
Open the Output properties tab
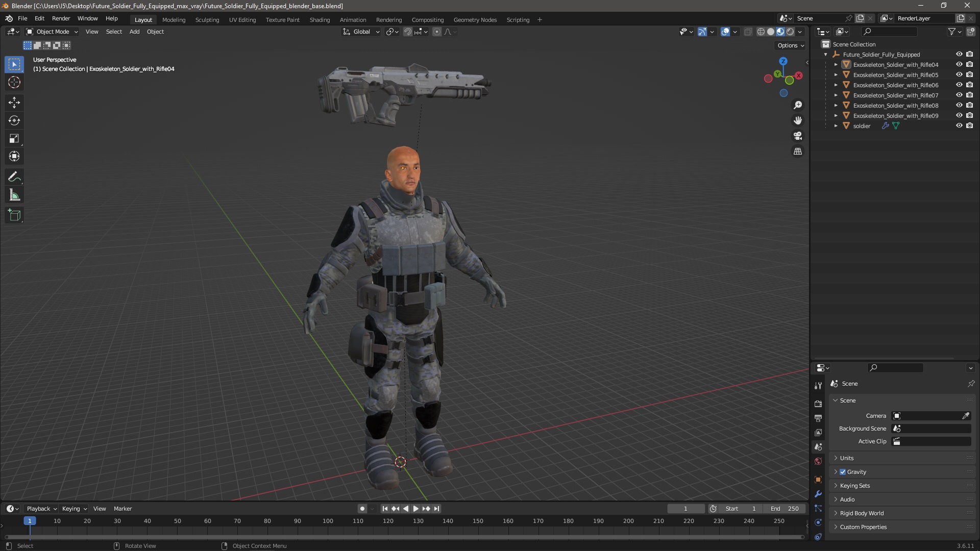tap(818, 418)
